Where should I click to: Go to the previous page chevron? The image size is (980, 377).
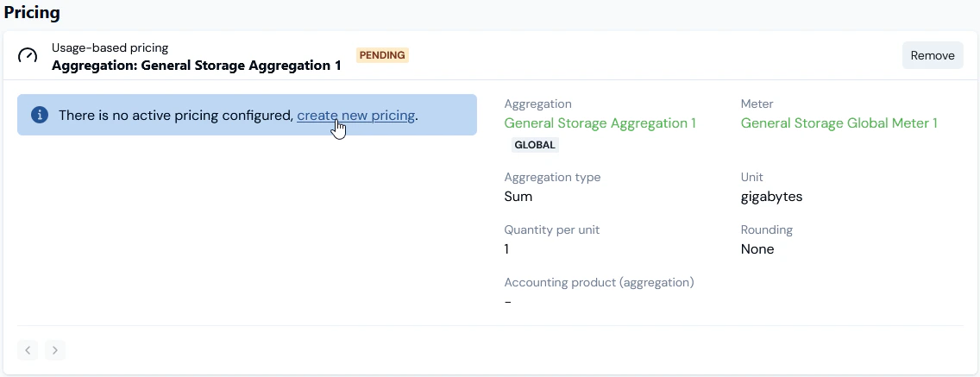pyautogui.click(x=28, y=350)
